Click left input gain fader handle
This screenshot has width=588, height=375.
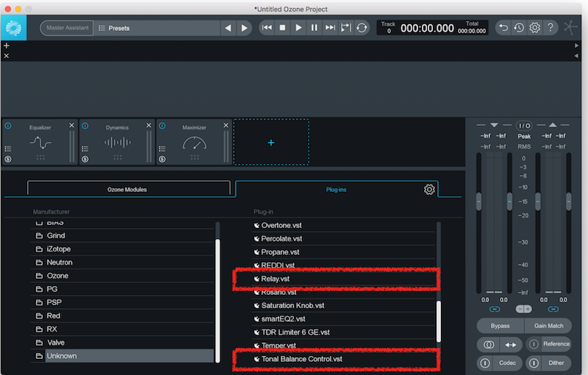click(478, 201)
